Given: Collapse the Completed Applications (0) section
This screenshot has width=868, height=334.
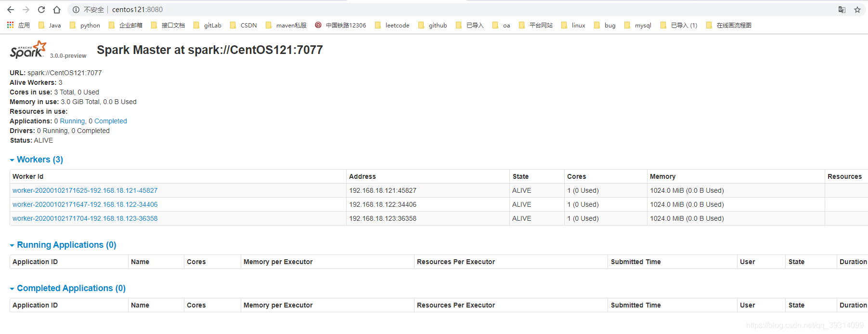Looking at the screenshot, I should coord(68,288).
